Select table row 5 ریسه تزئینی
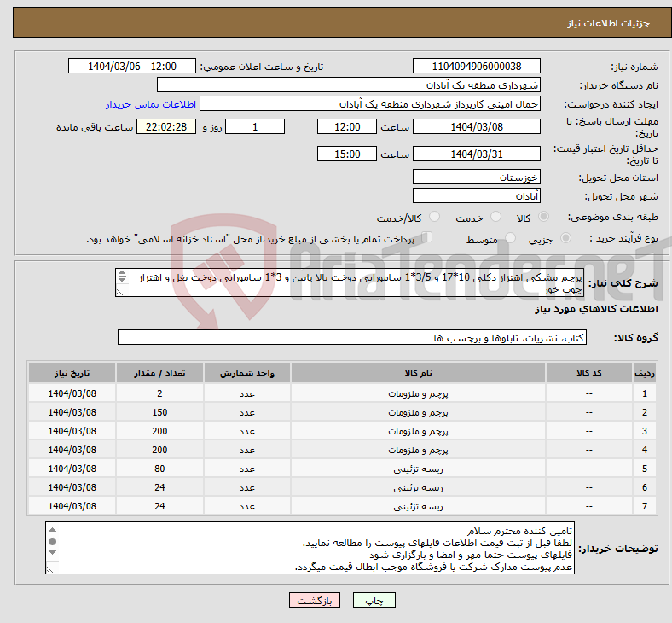 pyautogui.click(x=418, y=469)
